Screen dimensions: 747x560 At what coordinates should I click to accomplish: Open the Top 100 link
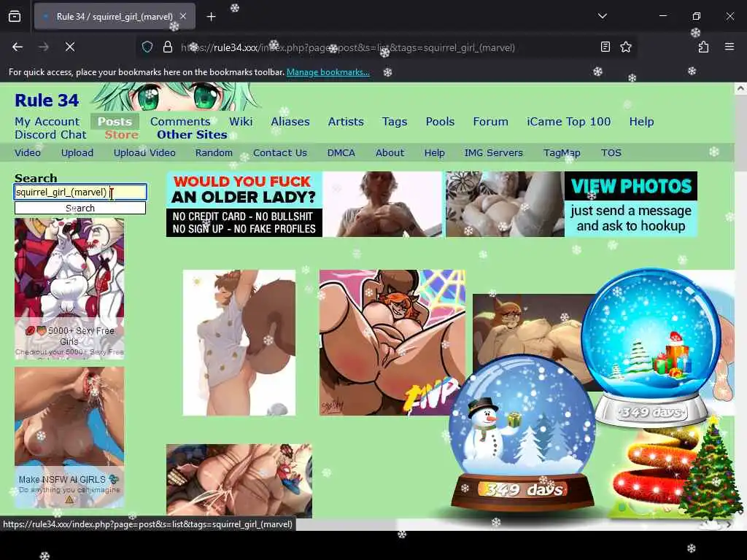coord(568,122)
